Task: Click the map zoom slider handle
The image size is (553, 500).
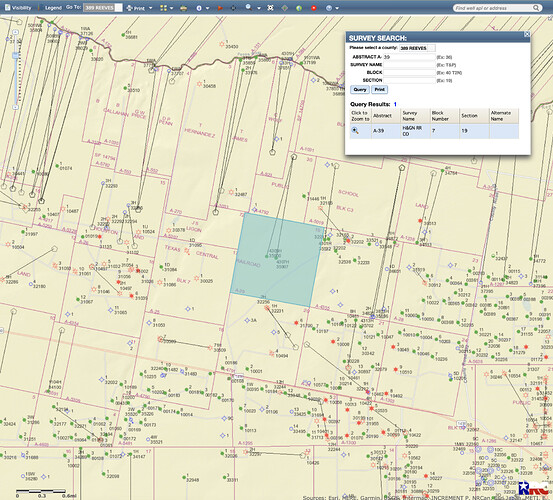Action: pyautogui.click(x=15, y=55)
